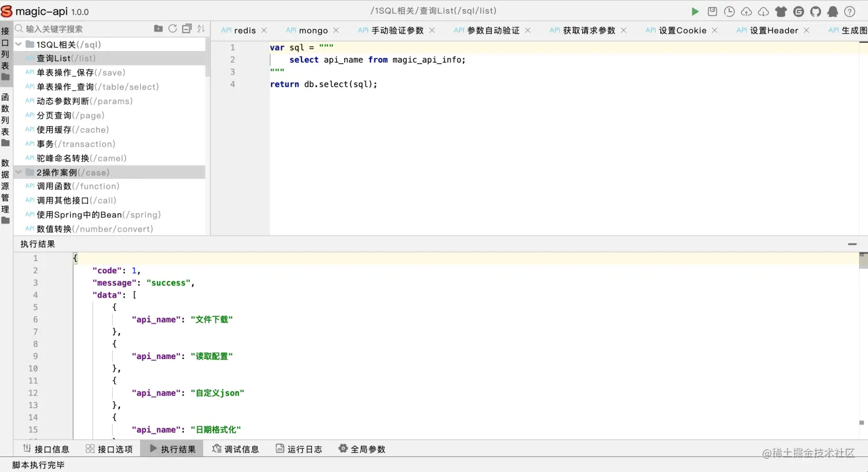
Task: Open 接口列表 sidebar panel
Action: 5,54
